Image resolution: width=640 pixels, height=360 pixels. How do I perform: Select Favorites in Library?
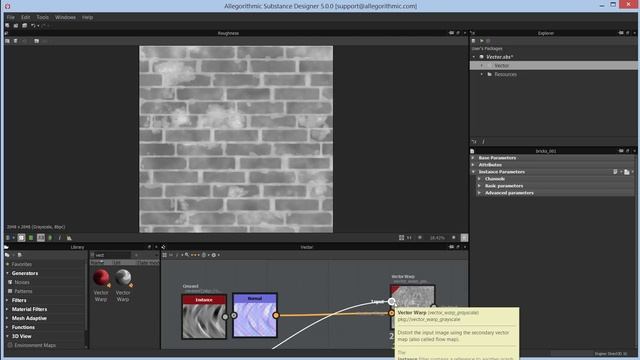22,264
